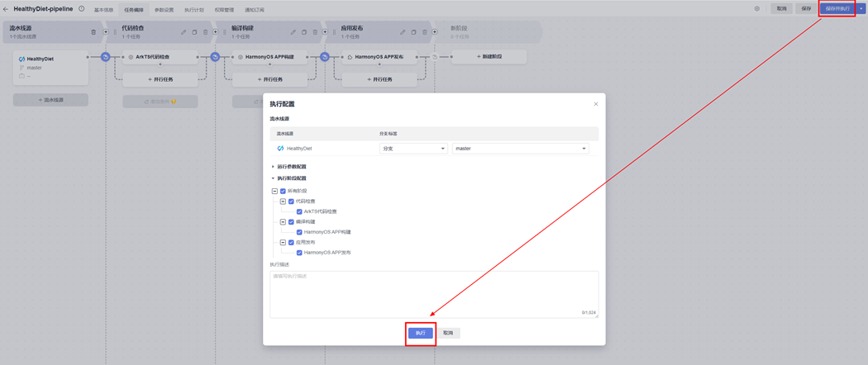Delete the 流水线源 stage with trash icon
Viewport: 868px width, 365px height.
93,32
